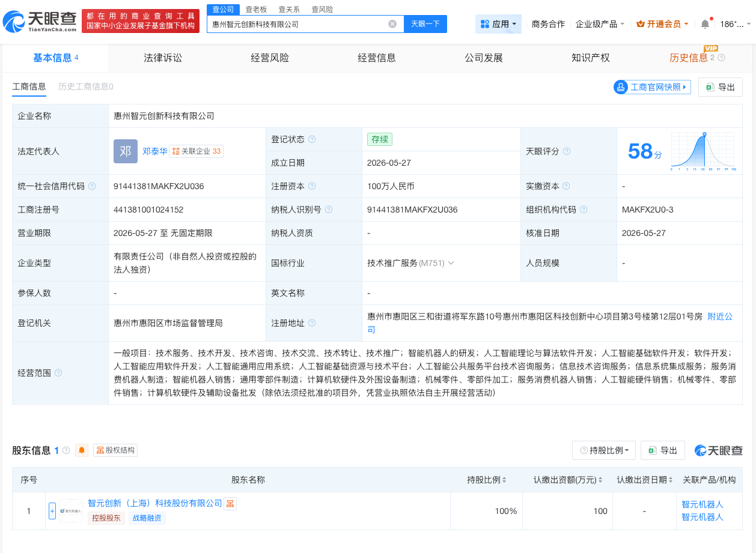The height and width of the screenshot is (553, 756).
Task: Select 查公司 search tab
Action: [x=224, y=10]
